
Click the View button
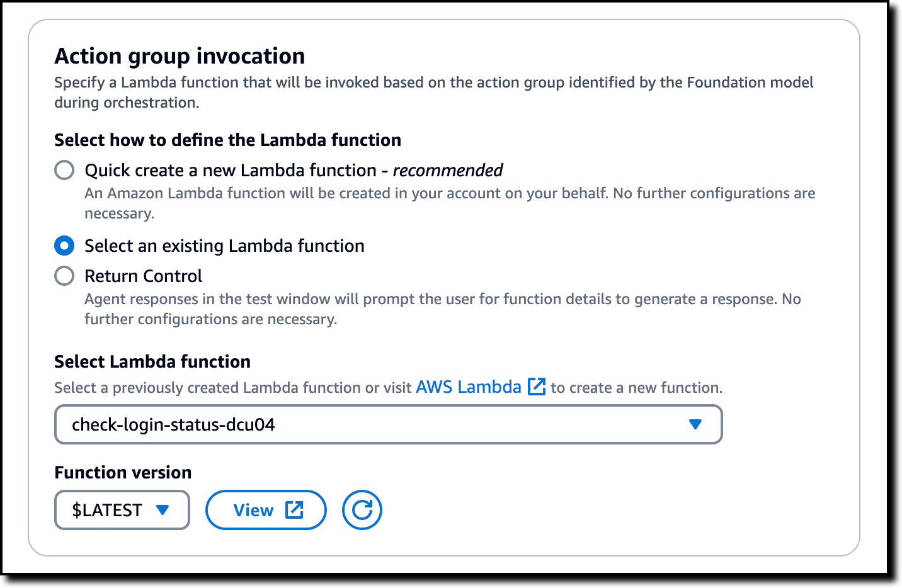click(x=266, y=510)
